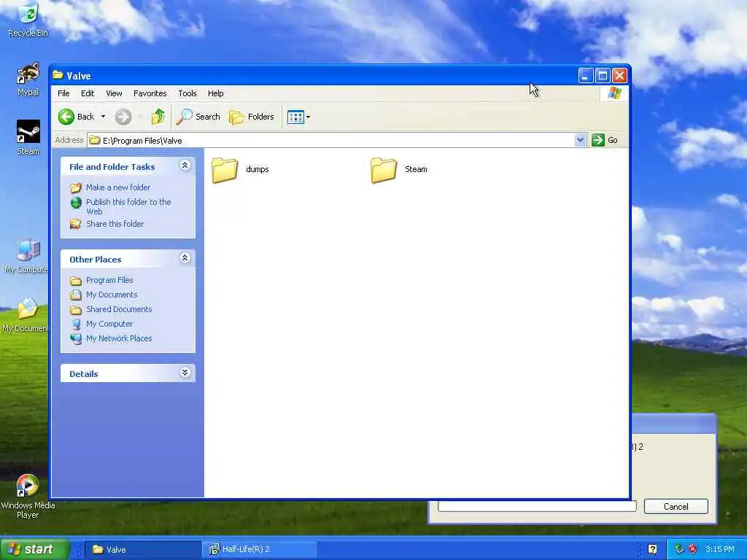Viewport: 747px width, 560px height.
Task: Open the Edit menu
Action: (x=88, y=93)
